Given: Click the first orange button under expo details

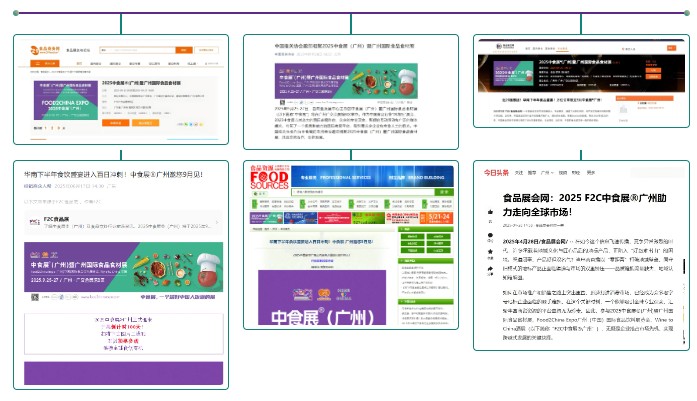Looking at the screenshot, I should (116, 123).
